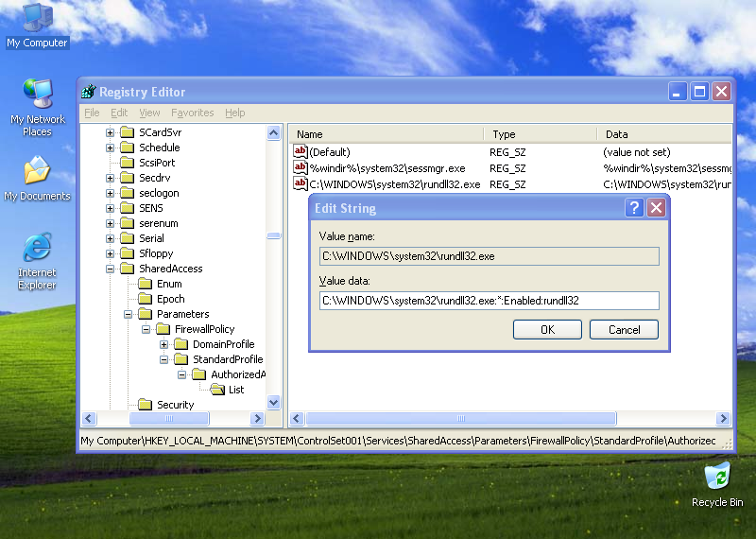The height and width of the screenshot is (539, 756).
Task: Click the Type column header
Action: (540, 134)
